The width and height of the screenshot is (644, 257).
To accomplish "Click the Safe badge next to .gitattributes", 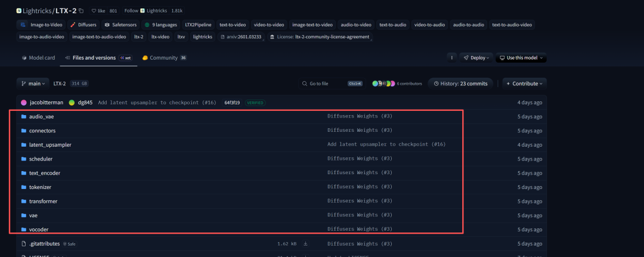I will [x=69, y=244].
